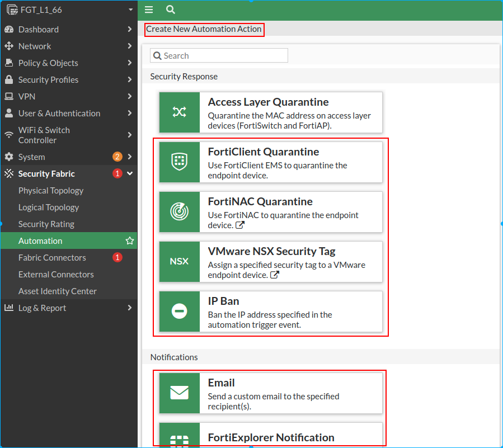The height and width of the screenshot is (448, 503).
Task: Click the FortiClient Quarantine shield icon
Action: 179,162
